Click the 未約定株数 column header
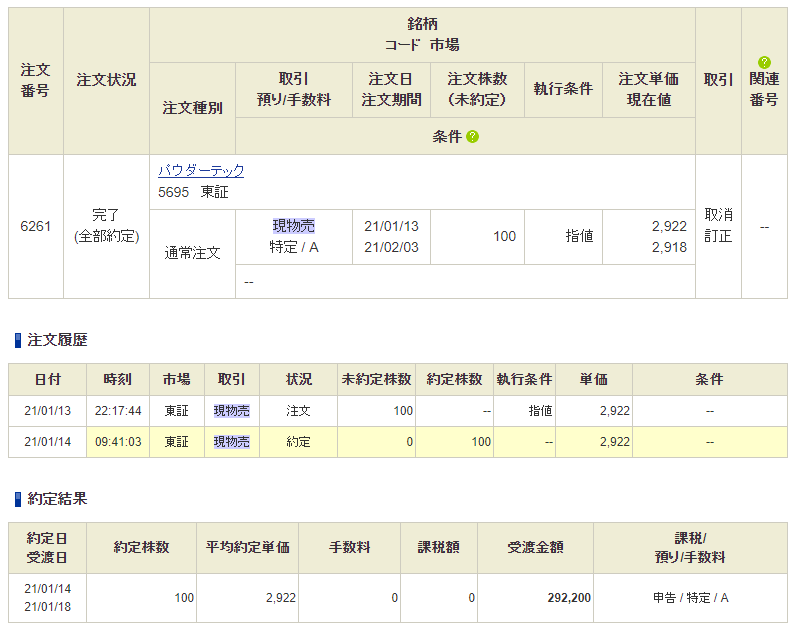793x627 pixels. 376,379
